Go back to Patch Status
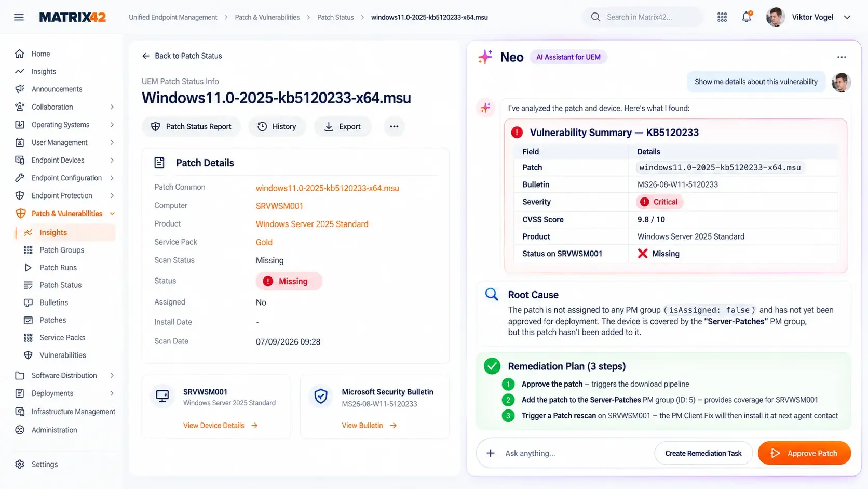Image resolution: width=868 pixels, height=489 pixels. [182, 56]
